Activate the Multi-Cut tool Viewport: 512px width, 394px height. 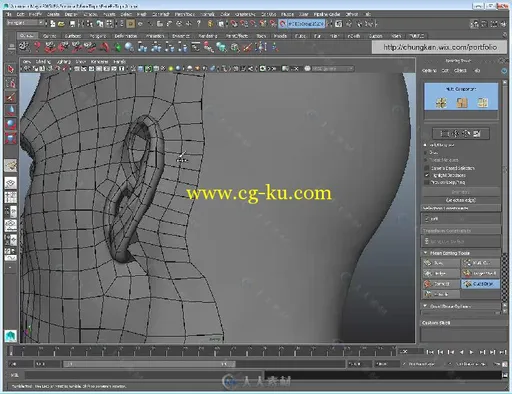point(480,263)
